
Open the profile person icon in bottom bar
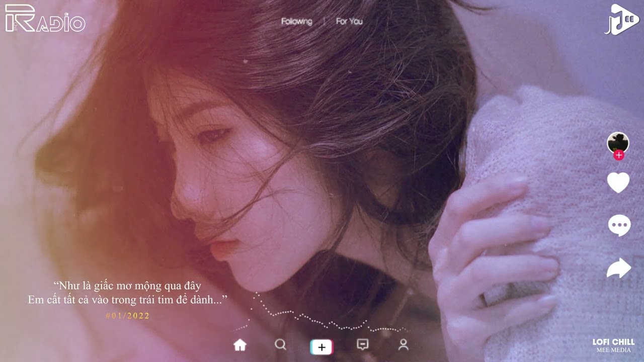pyautogui.click(x=403, y=345)
